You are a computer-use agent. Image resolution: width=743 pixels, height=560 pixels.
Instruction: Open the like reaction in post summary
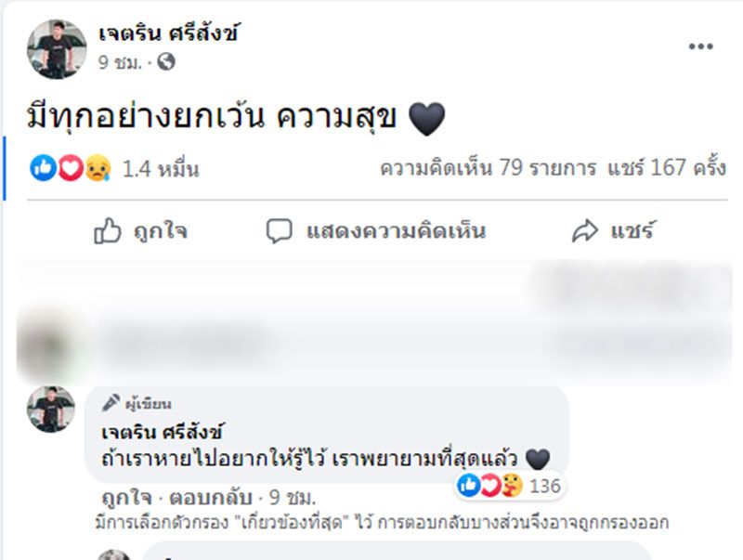click(x=43, y=168)
